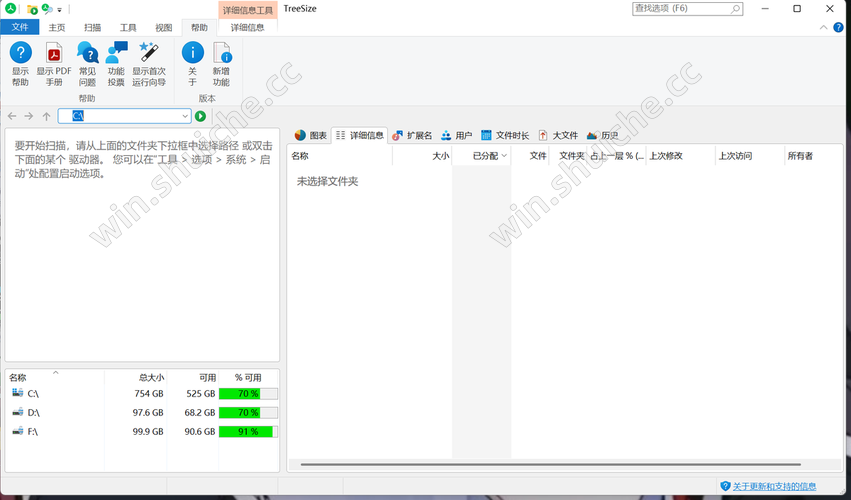Image resolution: width=851 pixels, height=500 pixels.
Task: Click the 91 % free bar for F:\
Action: 249,432
